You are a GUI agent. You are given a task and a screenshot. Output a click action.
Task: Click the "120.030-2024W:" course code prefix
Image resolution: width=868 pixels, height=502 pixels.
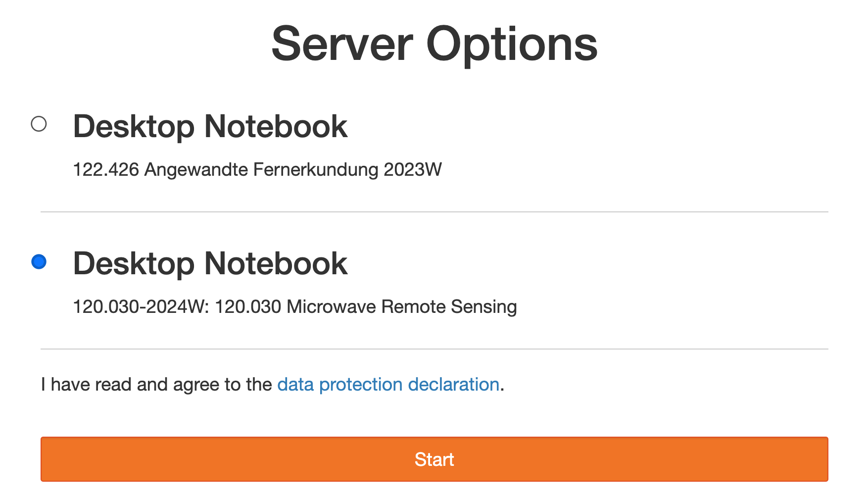141,307
